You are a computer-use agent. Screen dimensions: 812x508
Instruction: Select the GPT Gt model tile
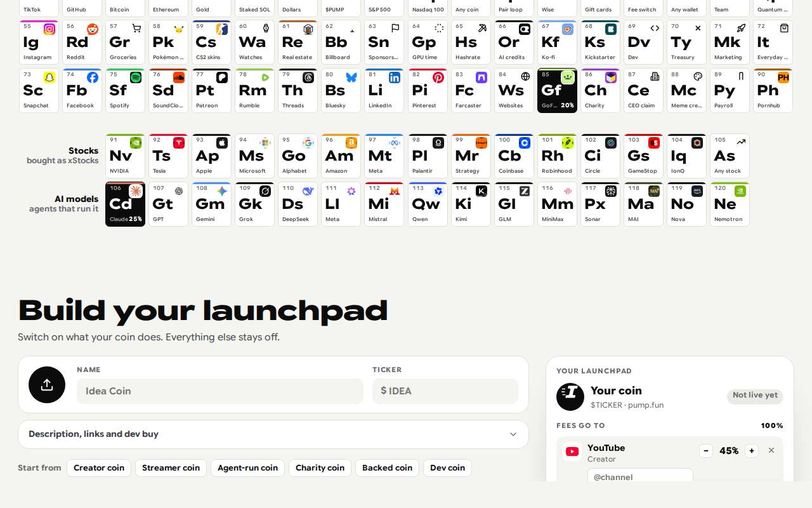[168, 204]
